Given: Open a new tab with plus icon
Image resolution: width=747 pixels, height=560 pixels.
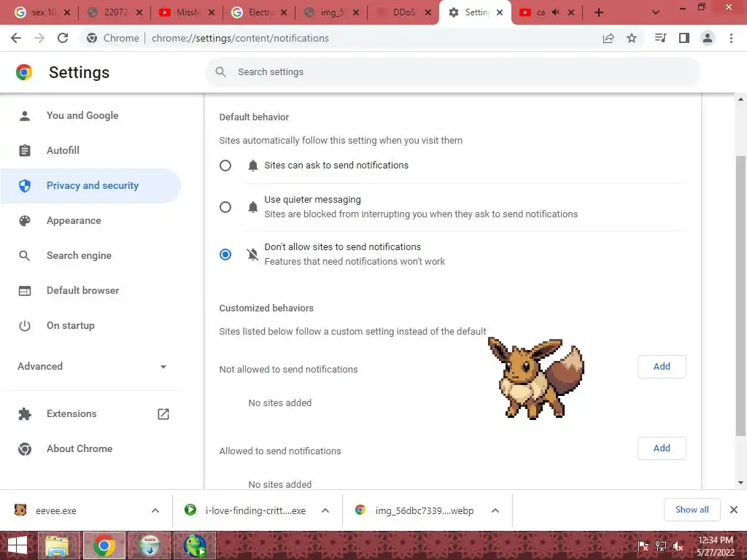Looking at the screenshot, I should (599, 13).
